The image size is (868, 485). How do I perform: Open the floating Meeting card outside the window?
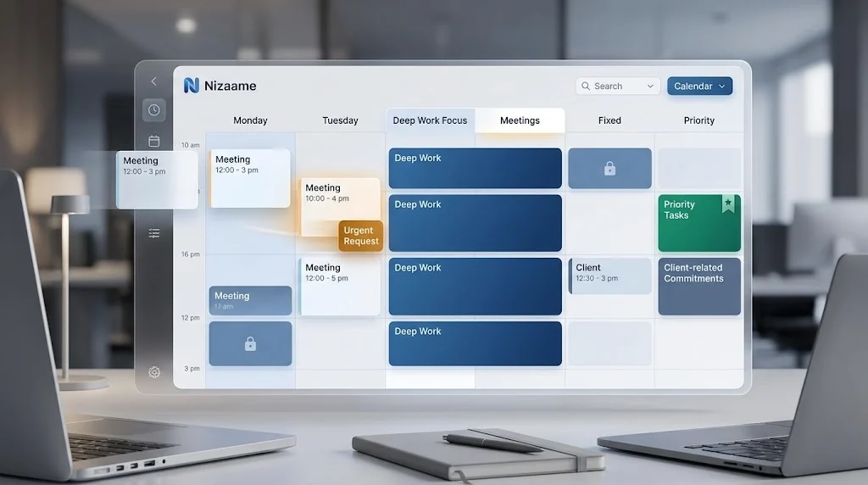click(x=157, y=180)
